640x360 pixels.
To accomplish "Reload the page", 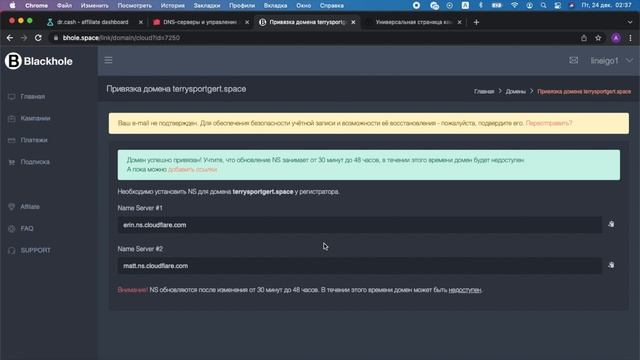I will (38, 38).
